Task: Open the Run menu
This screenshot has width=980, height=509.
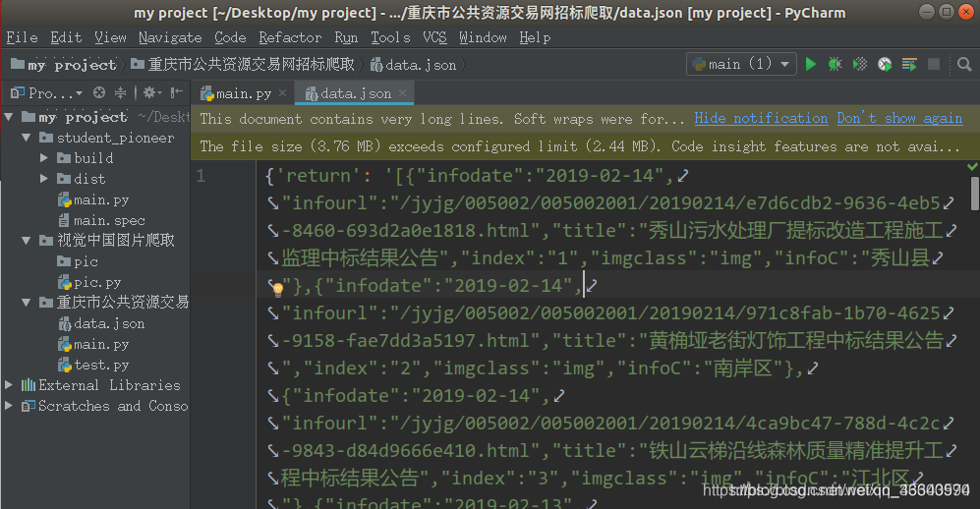Action: point(346,37)
